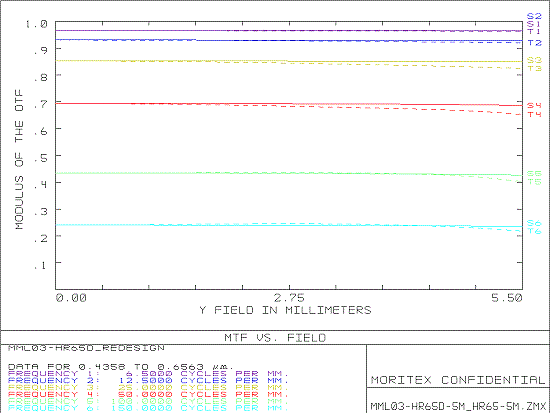Click the Y FIELD IN MILLIMETERS axis label
This screenshot has width=550, height=413.
click(285, 310)
